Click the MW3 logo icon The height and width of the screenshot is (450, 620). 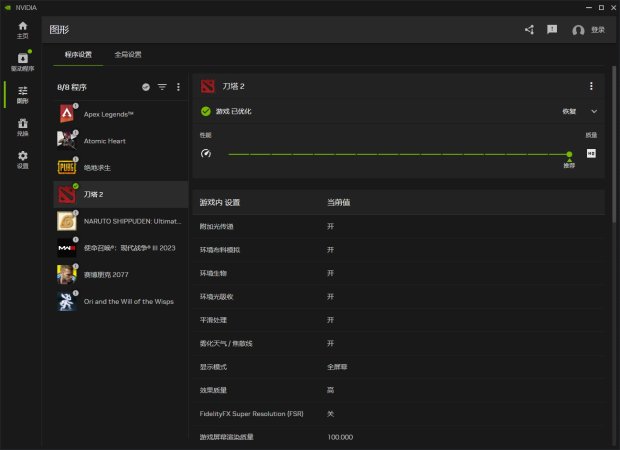pos(67,248)
